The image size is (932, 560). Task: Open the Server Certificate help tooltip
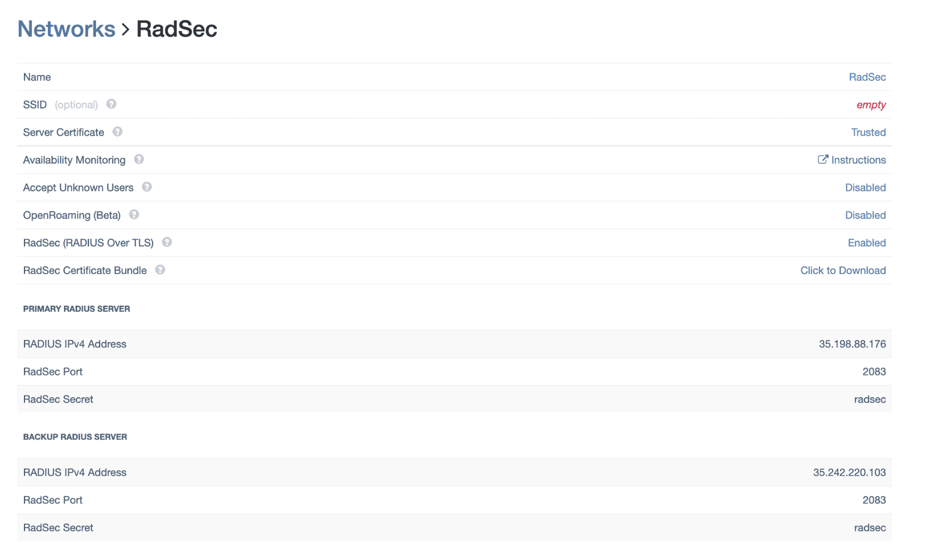coord(118,132)
